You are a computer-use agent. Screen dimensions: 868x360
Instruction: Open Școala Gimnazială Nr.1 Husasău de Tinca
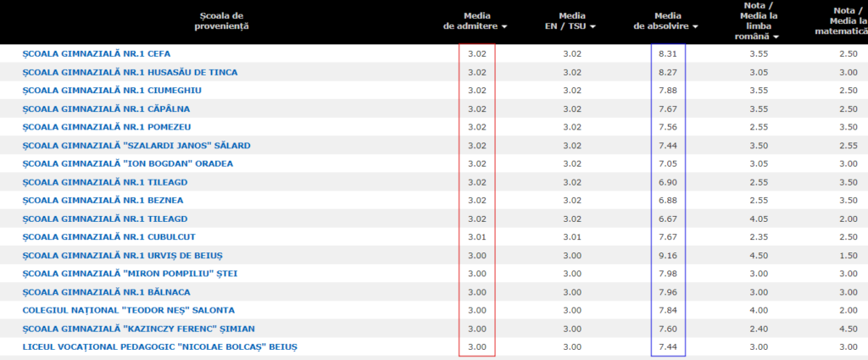point(130,72)
